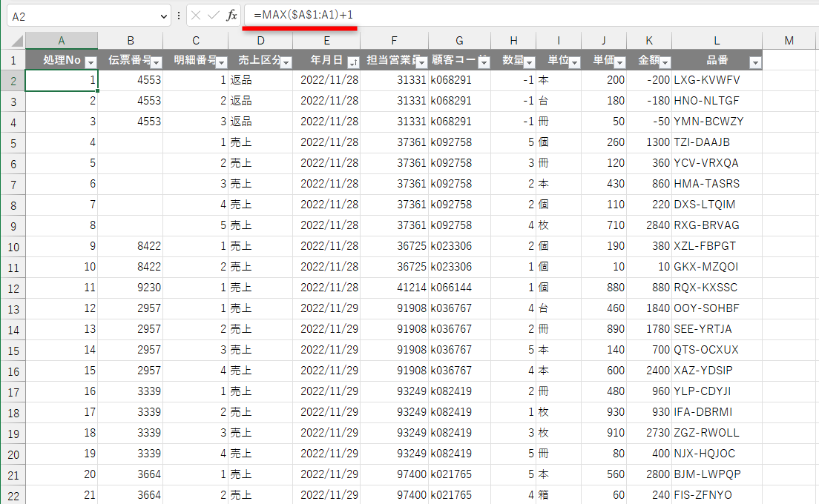819x504 pixels.
Task: Select row 10 header
Action: 13,247
